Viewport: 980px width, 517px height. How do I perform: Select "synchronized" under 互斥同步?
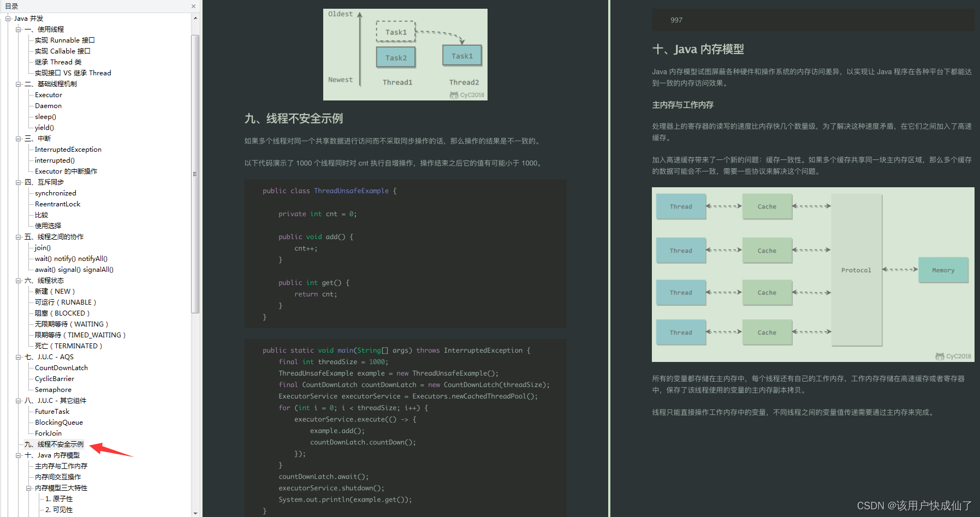55,193
